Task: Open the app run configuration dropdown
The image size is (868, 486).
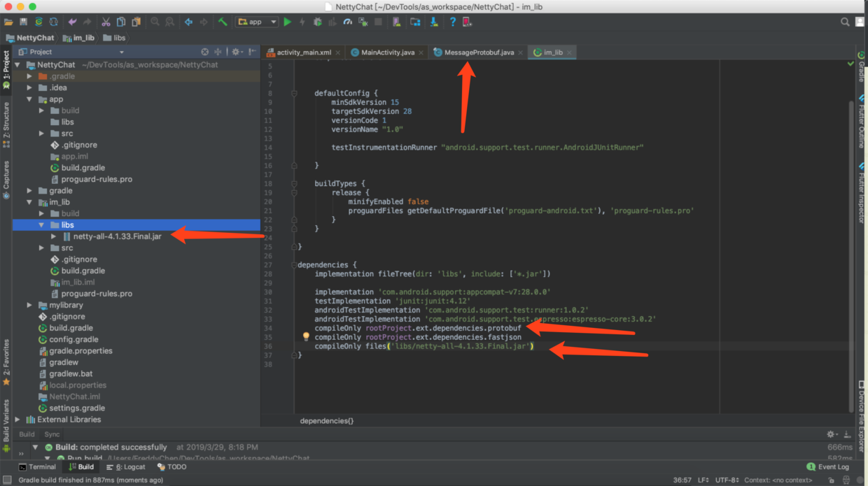Action: (257, 22)
